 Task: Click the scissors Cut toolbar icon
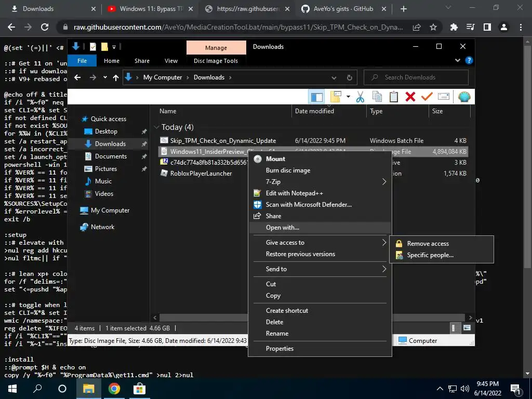[x=361, y=97]
